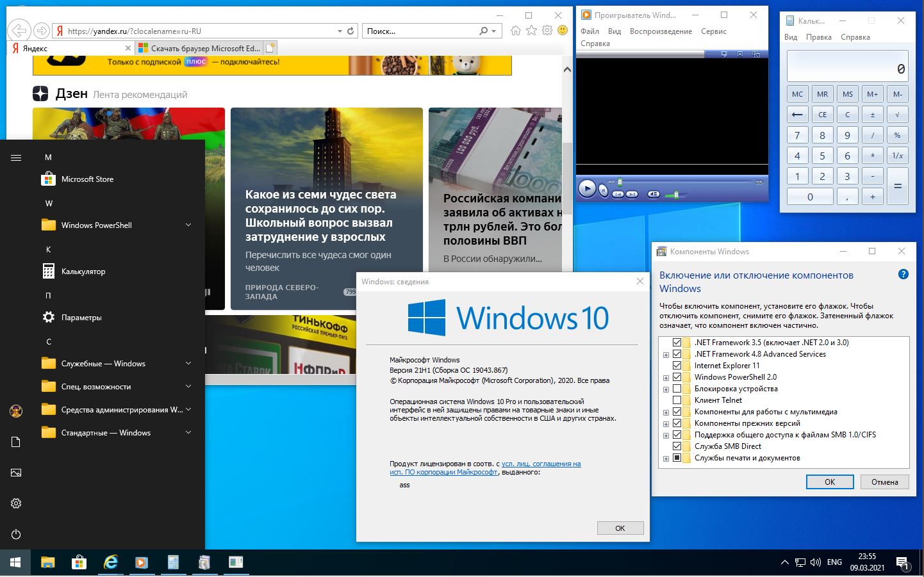Open Settings gear in Start sidebar
Screen dimensions: 924x577
tap(16, 503)
